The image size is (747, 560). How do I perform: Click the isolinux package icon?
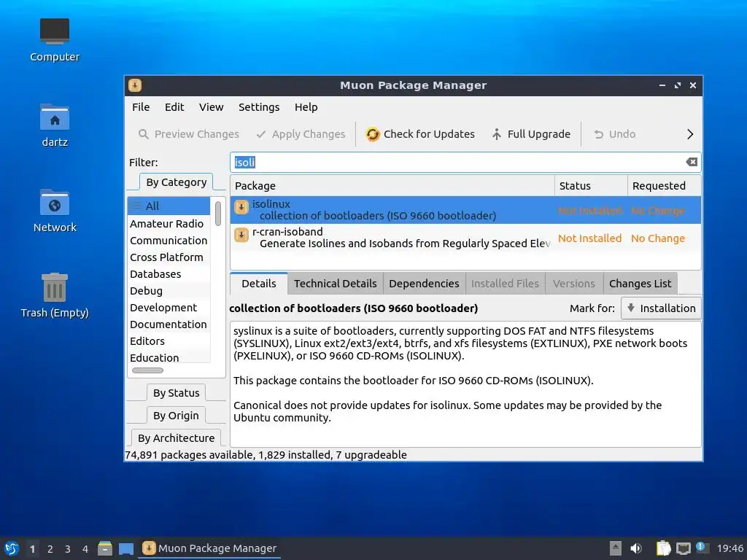241,207
